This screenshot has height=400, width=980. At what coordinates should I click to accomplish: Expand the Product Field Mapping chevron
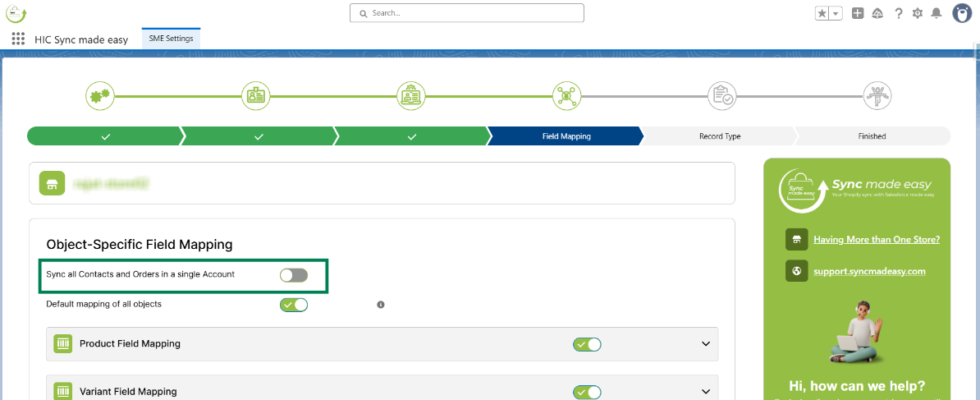(706, 344)
